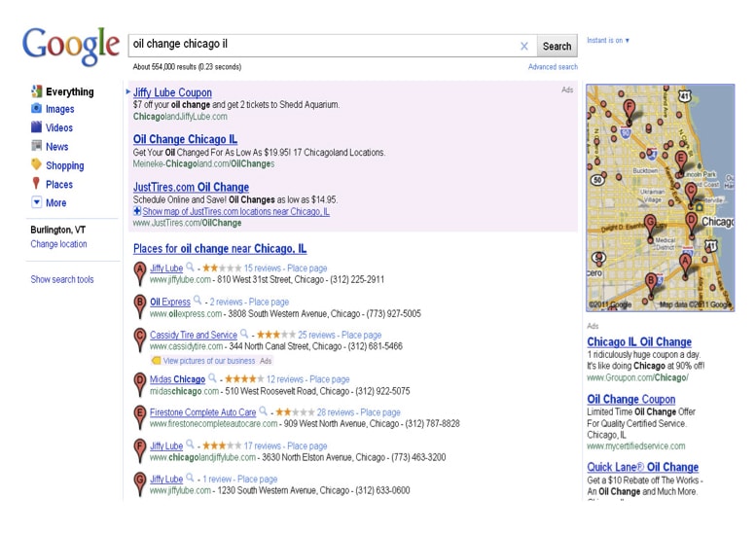
Task: Click map pin E on the Chicago map
Action: pos(680,162)
